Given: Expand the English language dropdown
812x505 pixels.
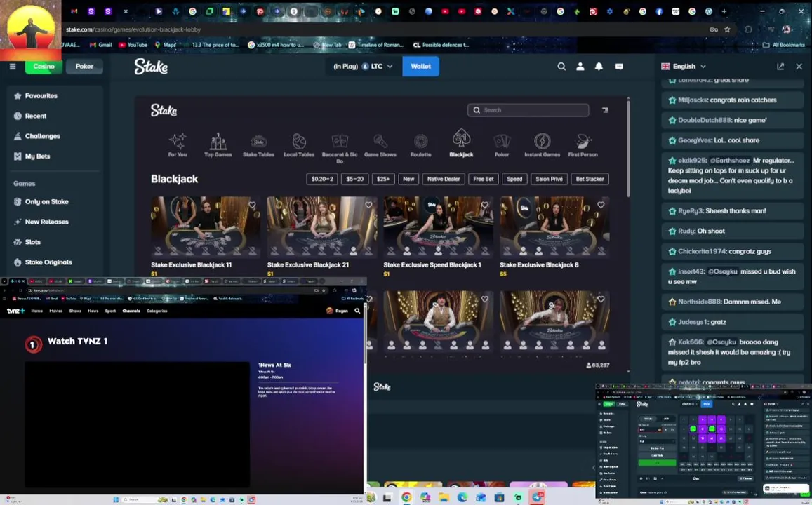Looking at the screenshot, I should tap(684, 66).
